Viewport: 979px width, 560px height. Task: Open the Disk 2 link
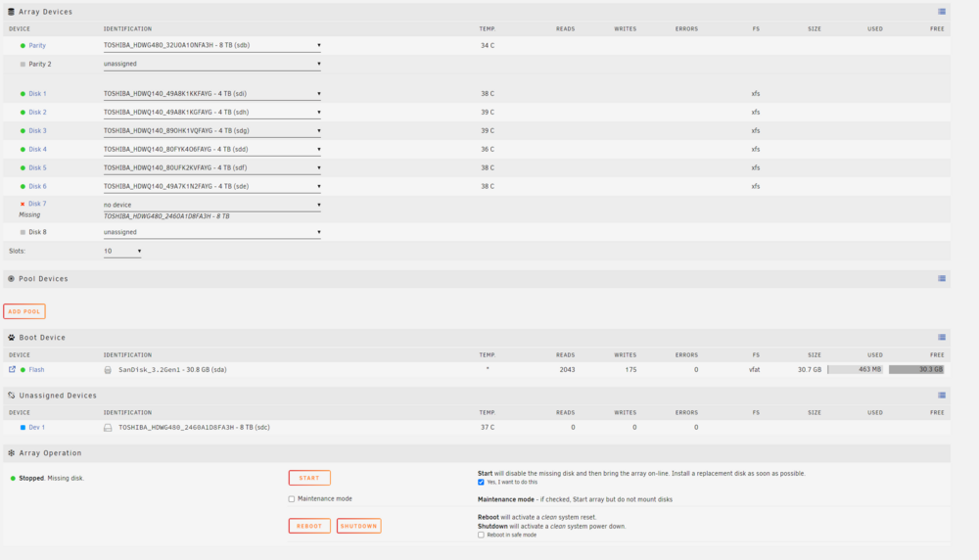coord(37,113)
